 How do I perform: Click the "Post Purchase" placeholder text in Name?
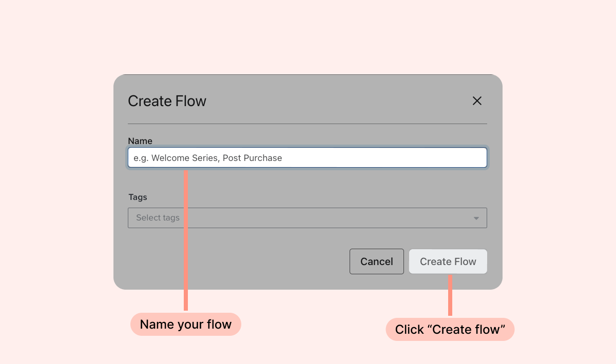tap(252, 158)
